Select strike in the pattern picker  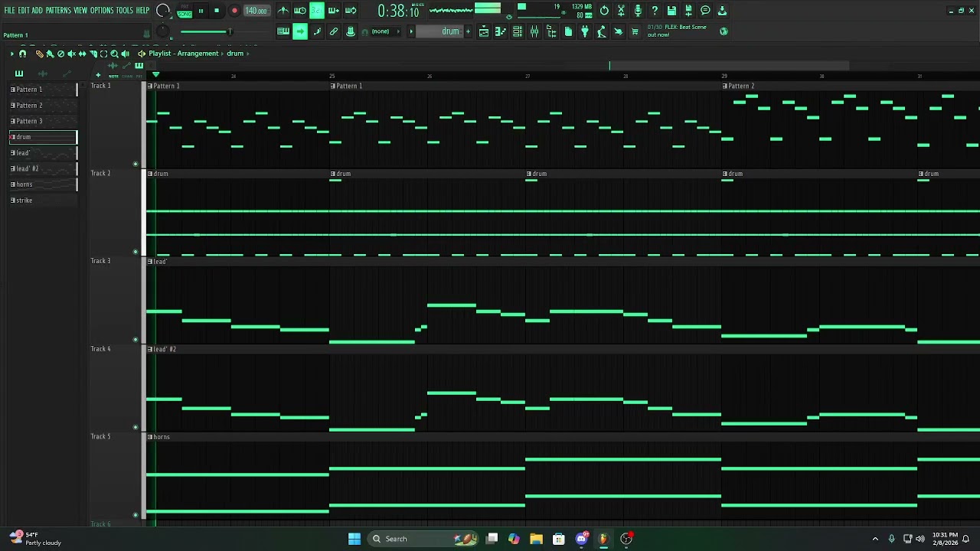(x=43, y=201)
